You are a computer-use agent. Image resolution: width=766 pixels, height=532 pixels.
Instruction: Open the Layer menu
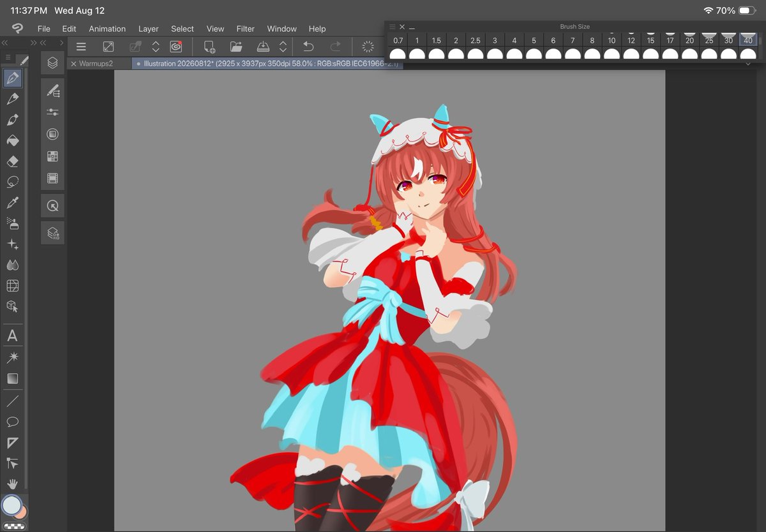(x=149, y=29)
